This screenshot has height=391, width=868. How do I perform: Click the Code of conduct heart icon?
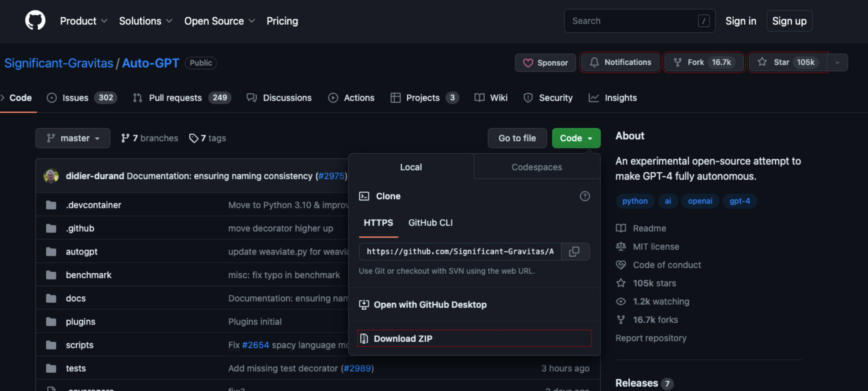(621, 265)
